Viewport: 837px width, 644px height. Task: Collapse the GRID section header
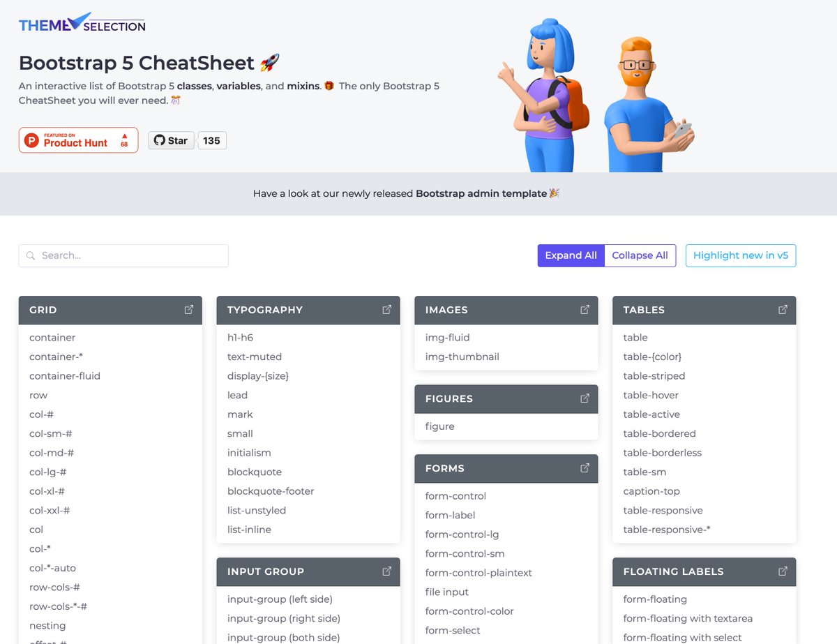pos(110,310)
